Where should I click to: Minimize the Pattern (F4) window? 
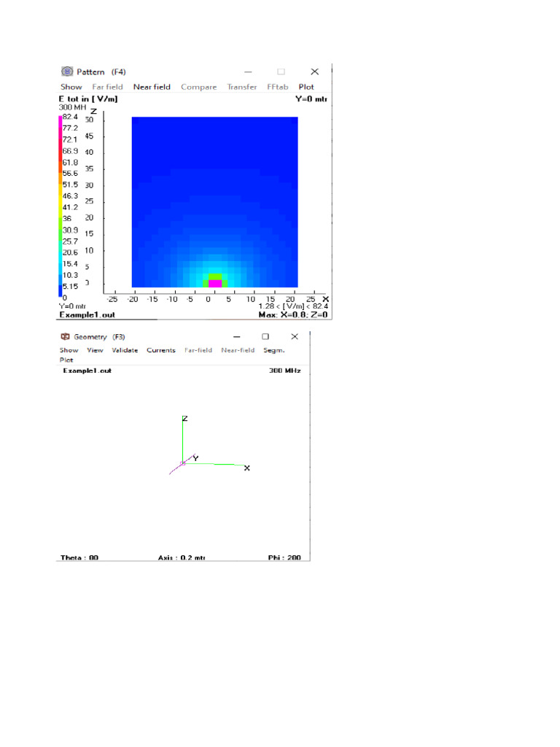[x=248, y=72]
